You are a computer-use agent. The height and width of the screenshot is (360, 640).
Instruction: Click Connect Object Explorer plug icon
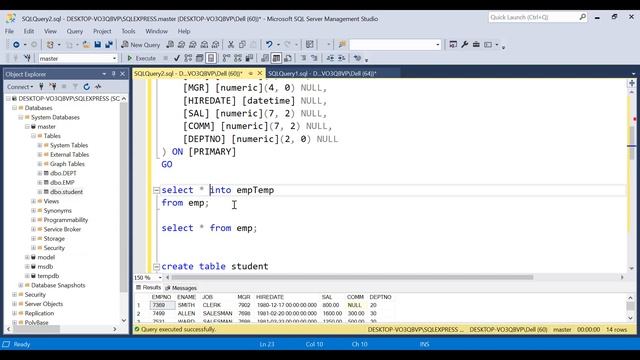[41, 87]
